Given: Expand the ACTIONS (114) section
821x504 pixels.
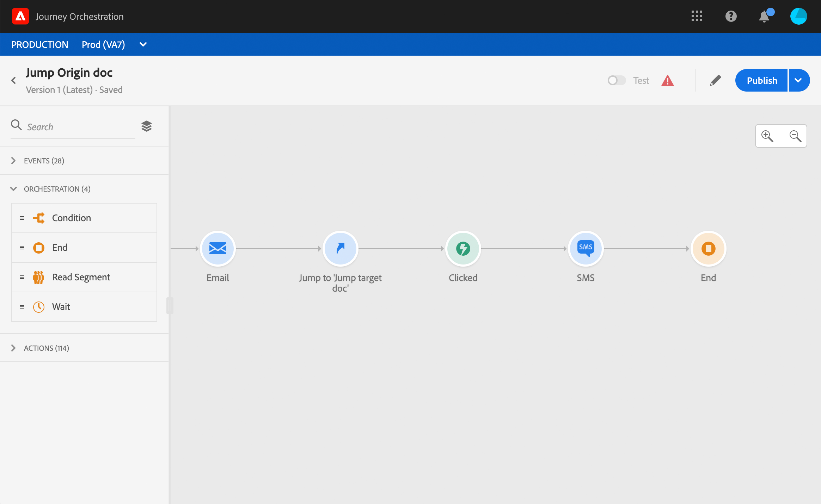Looking at the screenshot, I should click(13, 348).
